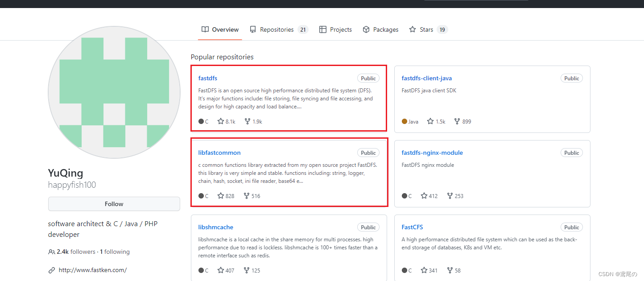Click the Public badge on fastdfs-nginx-module card

coord(572,153)
